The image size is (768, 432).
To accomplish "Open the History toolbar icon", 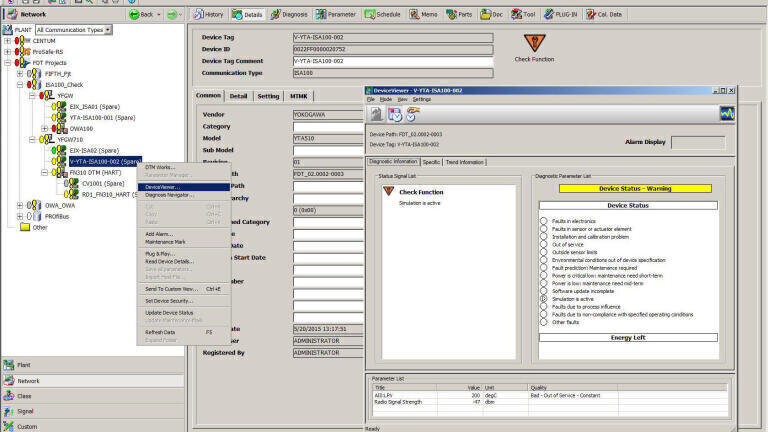I will (198, 14).
